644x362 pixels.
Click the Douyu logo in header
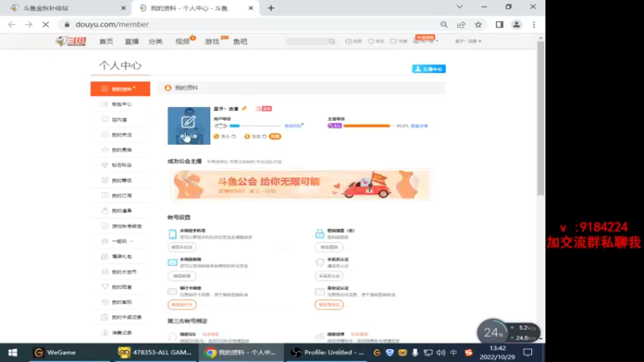pos(71,42)
